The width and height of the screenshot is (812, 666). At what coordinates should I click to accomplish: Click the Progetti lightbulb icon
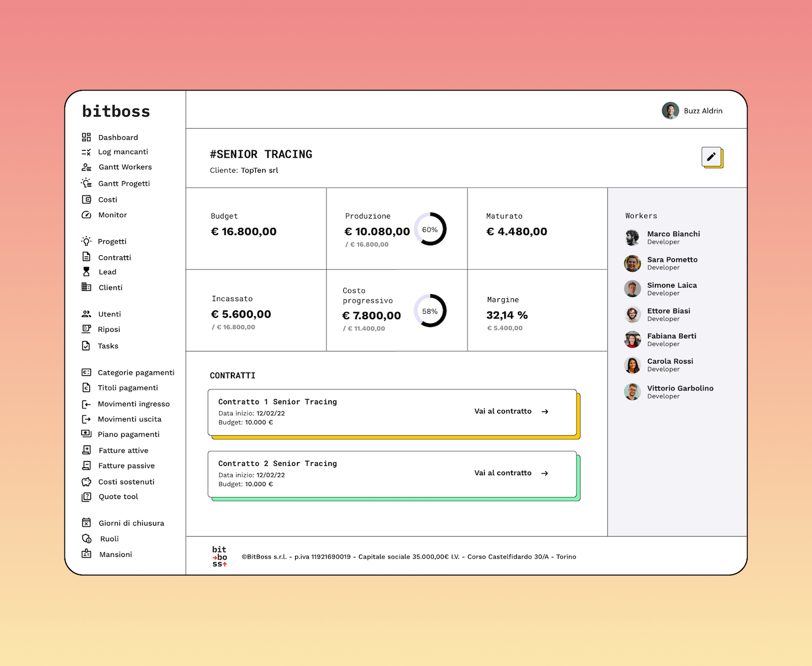[x=86, y=241]
